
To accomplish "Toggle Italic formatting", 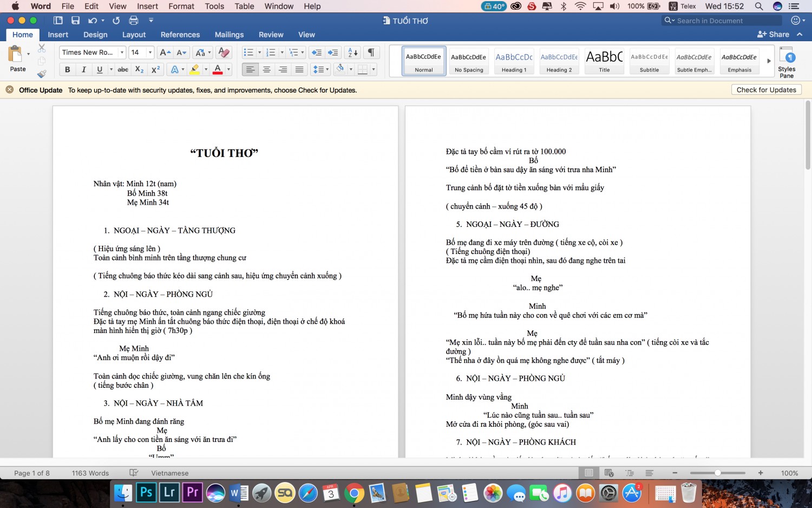I will [x=83, y=69].
